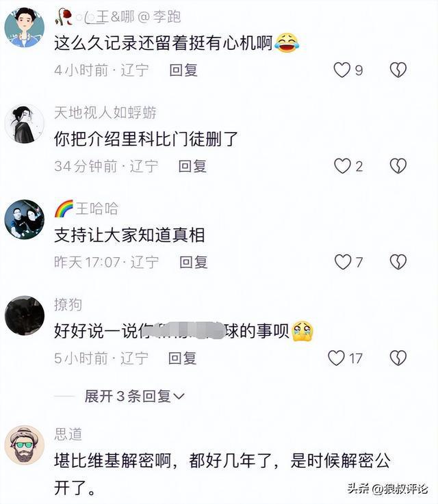Reply to the 4小时前 辽宁 comment
This screenshot has height=504, width=438.
coord(183,70)
